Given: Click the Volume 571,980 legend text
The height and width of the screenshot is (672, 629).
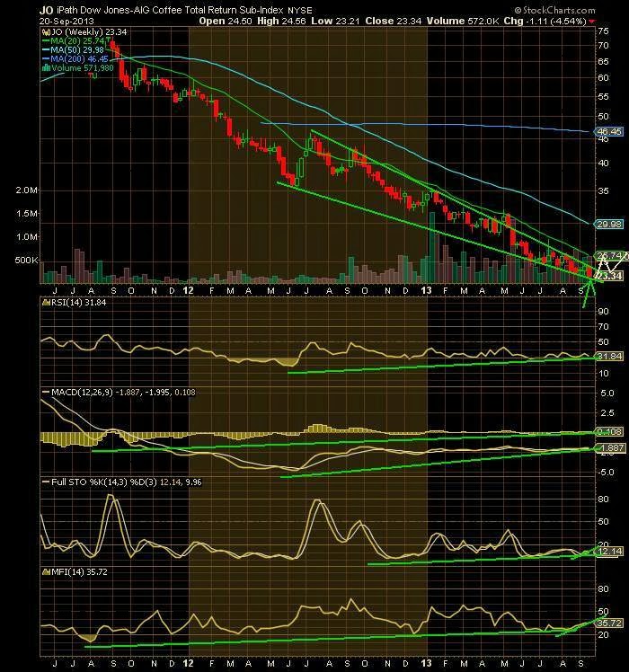Looking at the screenshot, I should pos(83,68).
